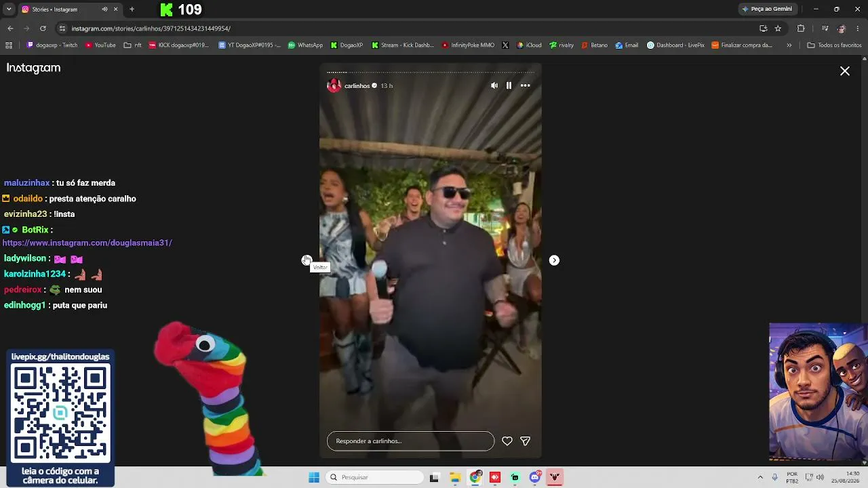Open the red app icon on taskbar

point(495,477)
